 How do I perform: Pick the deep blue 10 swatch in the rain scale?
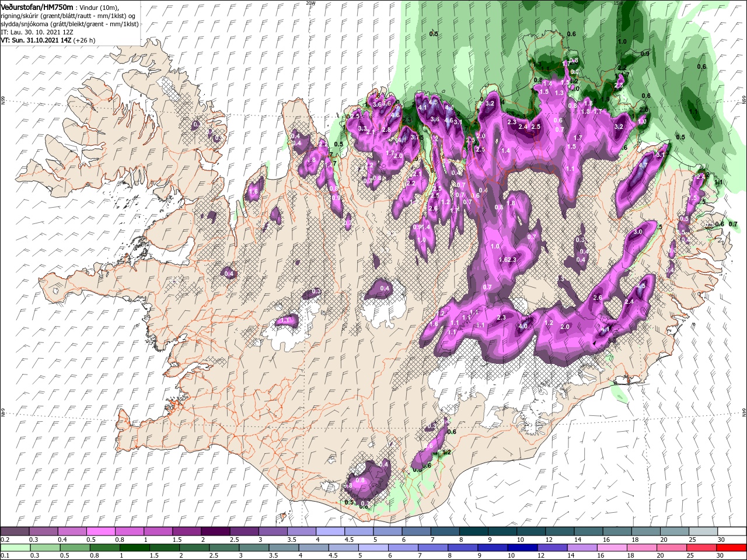click(522, 548)
